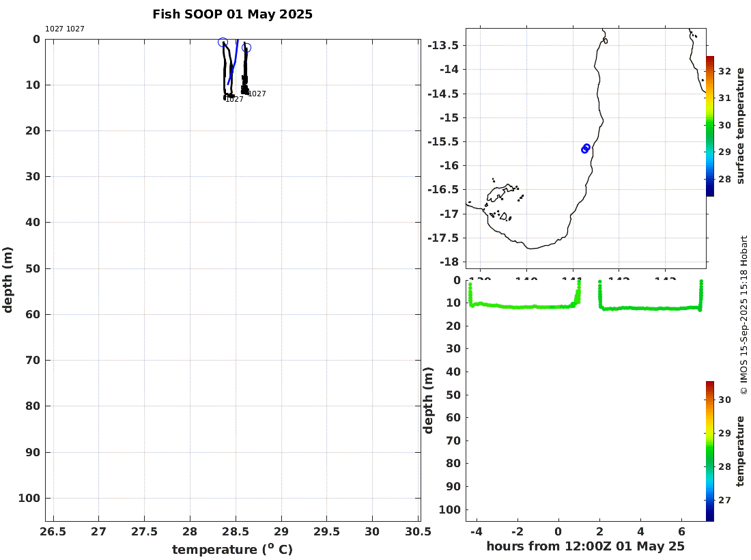Click the blue line in the profile plot
The width and height of the screenshot is (751, 560).
click(233, 61)
